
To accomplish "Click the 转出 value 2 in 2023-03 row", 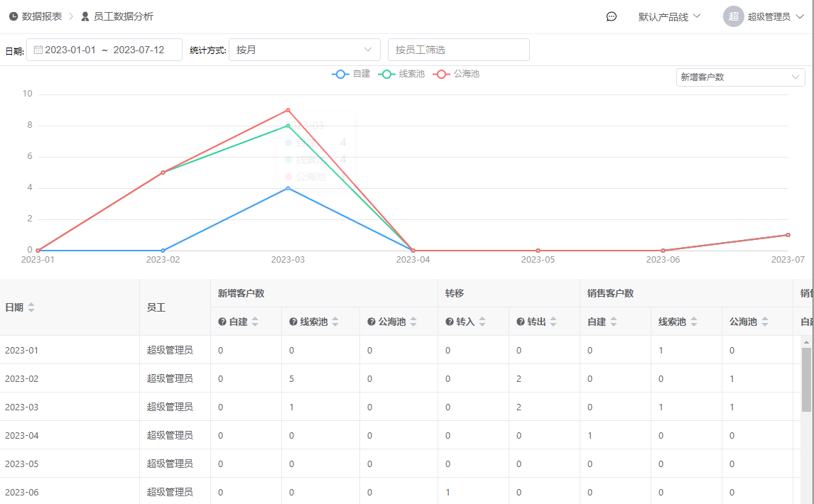I will (x=519, y=407).
